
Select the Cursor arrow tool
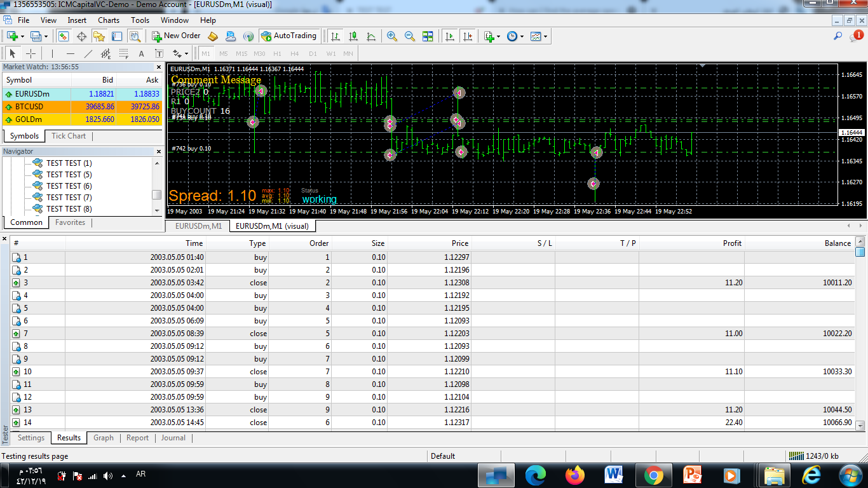click(x=13, y=53)
